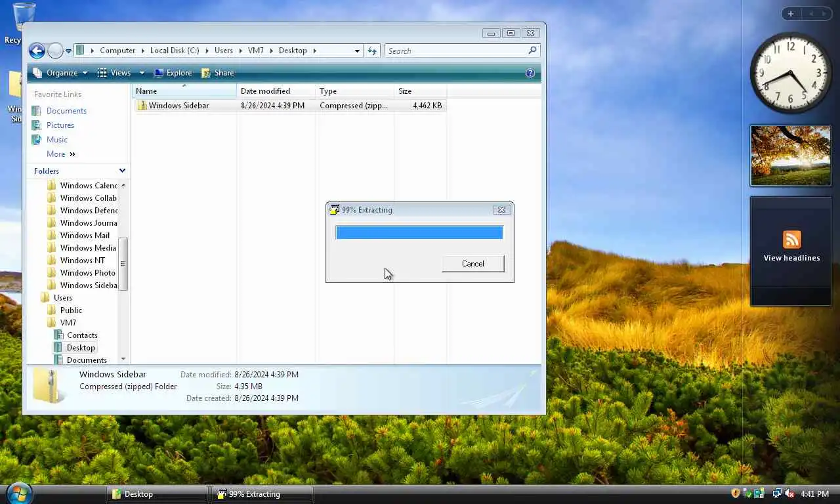Select Computer in the address breadcrumb
The width and height of the screenshot is (840, 504).
[x=117, y=51]
